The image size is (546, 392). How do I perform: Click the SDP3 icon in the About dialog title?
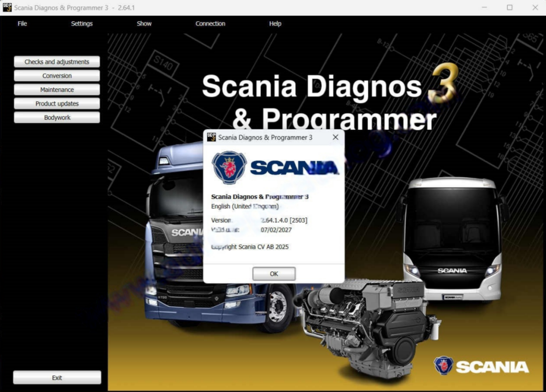pos(211,137)
